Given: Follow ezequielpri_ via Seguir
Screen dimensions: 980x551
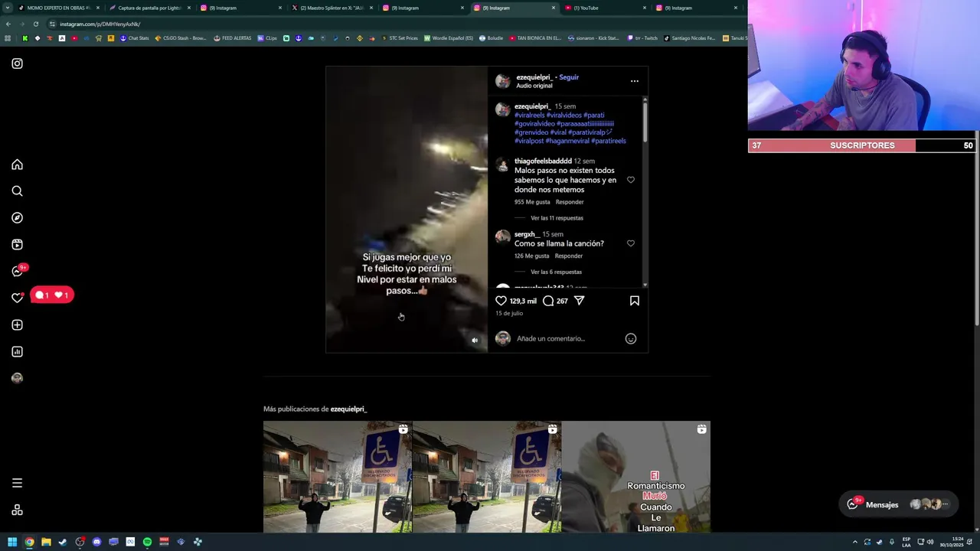Looking at the screenshot, I should click(569, 77).
